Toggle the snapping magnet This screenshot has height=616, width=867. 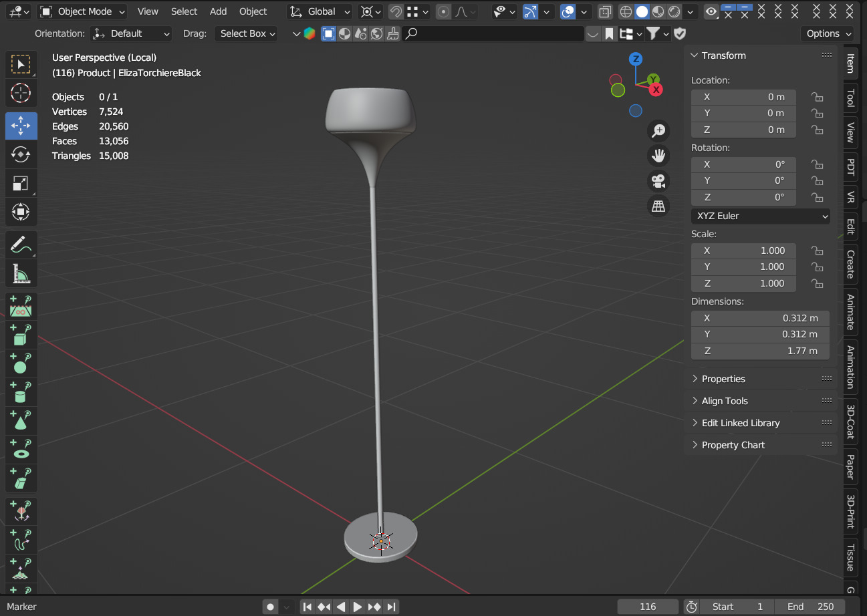point(396,11)
